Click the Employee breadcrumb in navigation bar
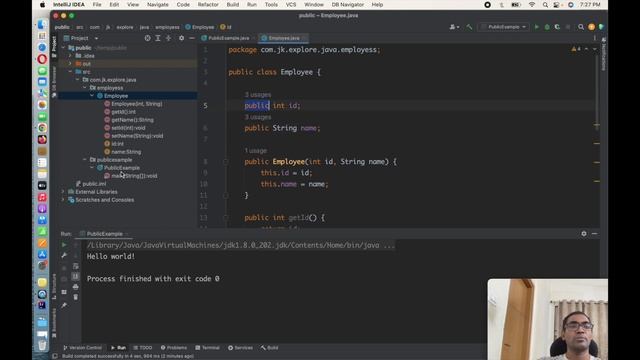The image size is (640, 360). point(200,27)
